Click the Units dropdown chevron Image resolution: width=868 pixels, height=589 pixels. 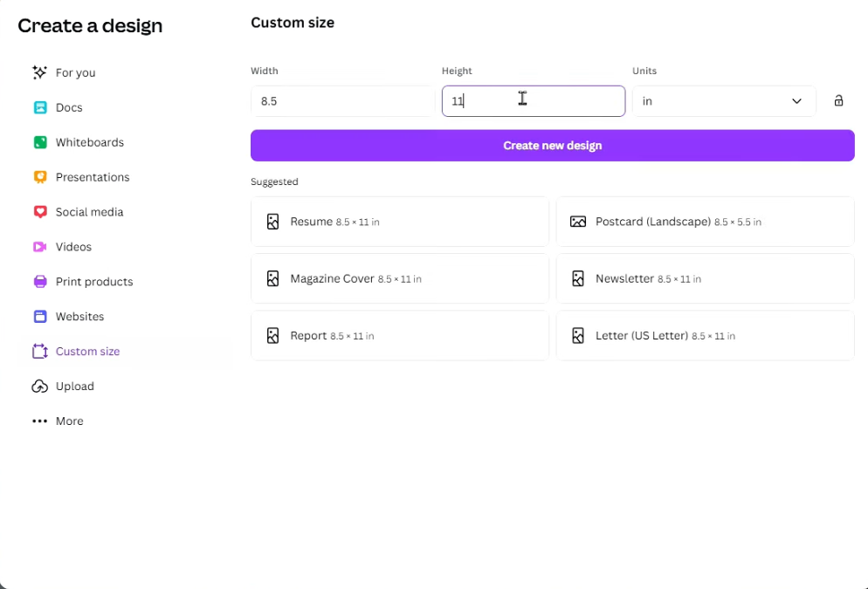point(796,100)
